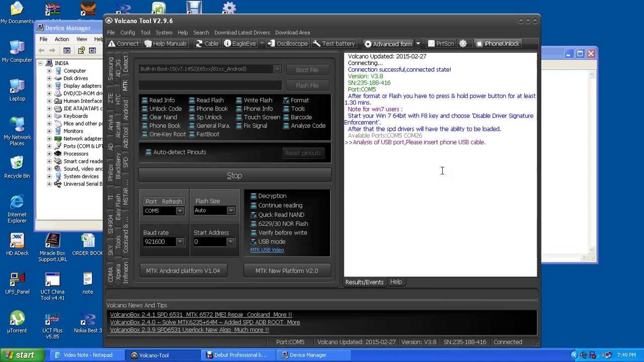The width and height of the screenshot is (644, 362).
Task: Click Device Manager help properties icon
Action: point(80,51)
